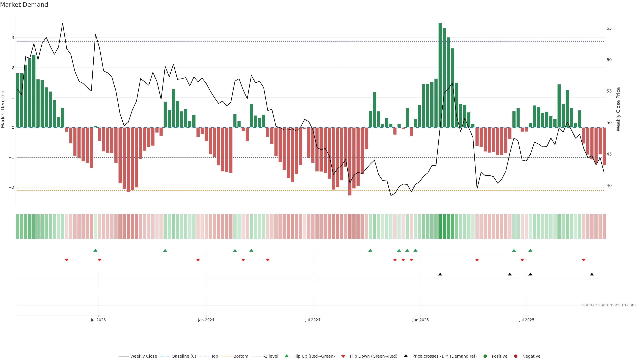Click the Market Demand chart title
The height and width of the screenshot is (362, 644).
(24, 5)
